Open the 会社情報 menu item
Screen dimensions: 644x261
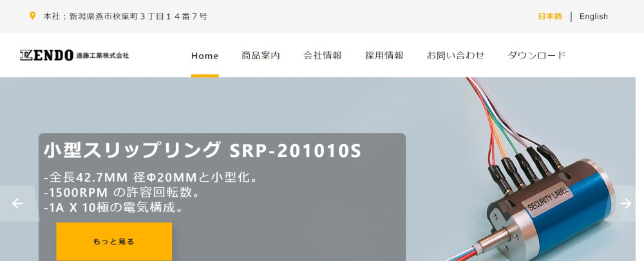point(323,56)
